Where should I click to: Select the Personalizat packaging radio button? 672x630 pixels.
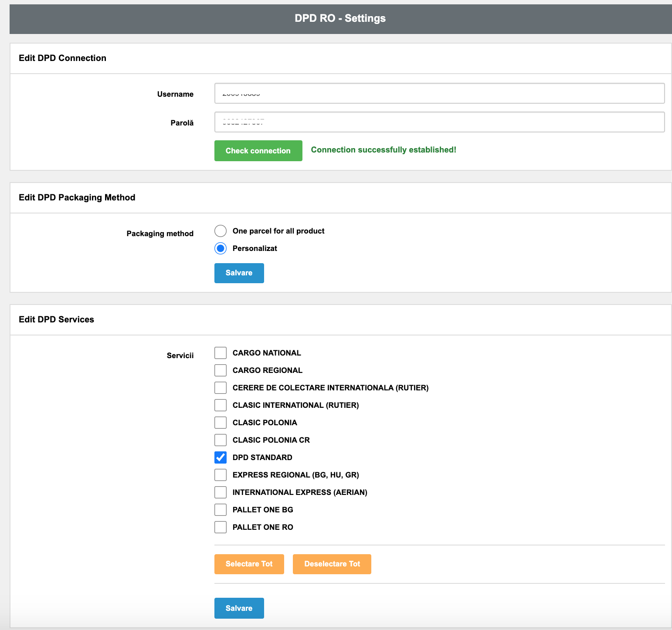pyautogui.click(x=221, y=248)
